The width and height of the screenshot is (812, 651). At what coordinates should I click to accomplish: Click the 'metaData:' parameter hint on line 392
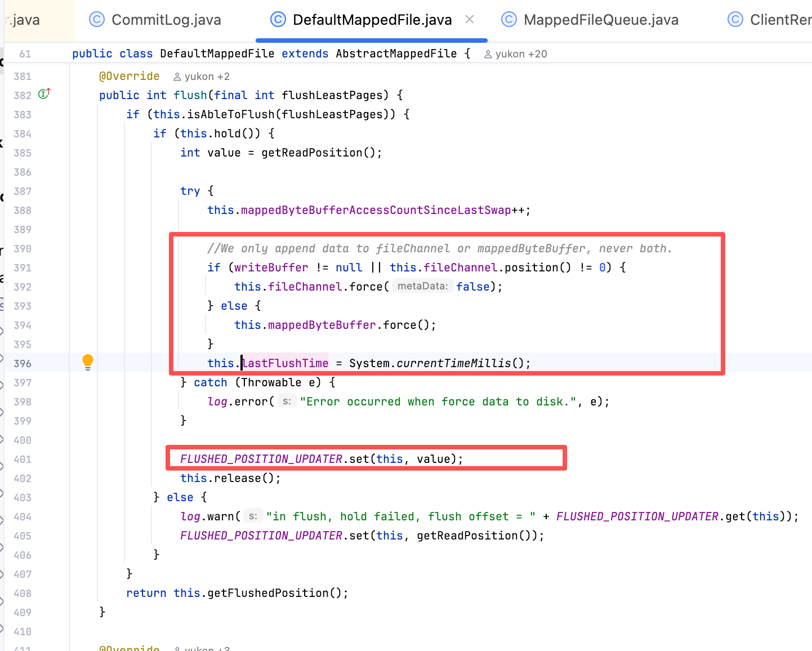coord(422,286)
